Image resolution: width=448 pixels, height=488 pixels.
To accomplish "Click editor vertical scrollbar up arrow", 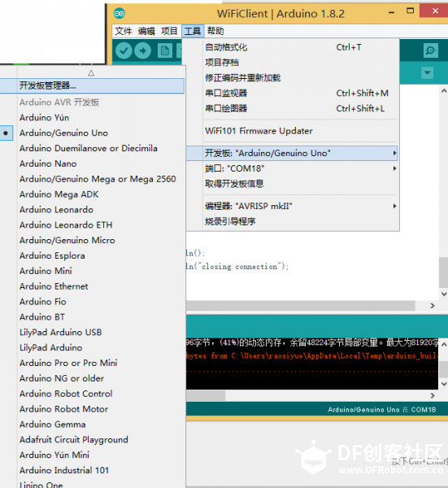I will pos(444,91).
